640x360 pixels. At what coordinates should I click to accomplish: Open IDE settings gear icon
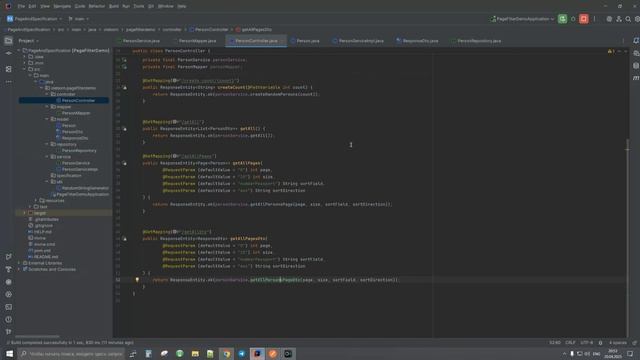point(637,19)
